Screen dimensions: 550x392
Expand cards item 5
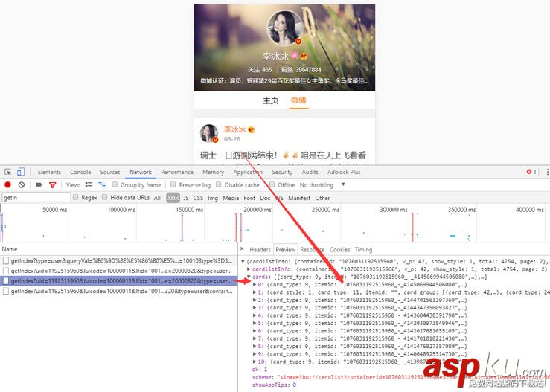click(x=255, y=324)
